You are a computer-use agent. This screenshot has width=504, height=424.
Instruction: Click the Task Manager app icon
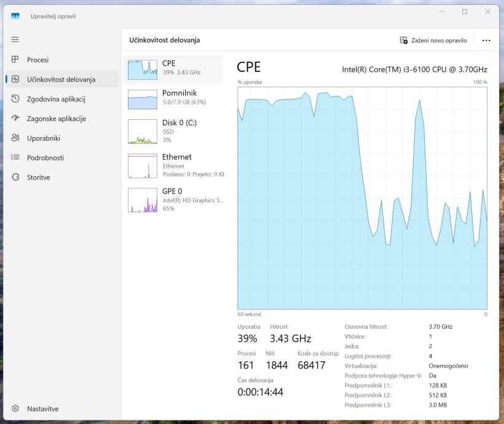tap(15, 16)
